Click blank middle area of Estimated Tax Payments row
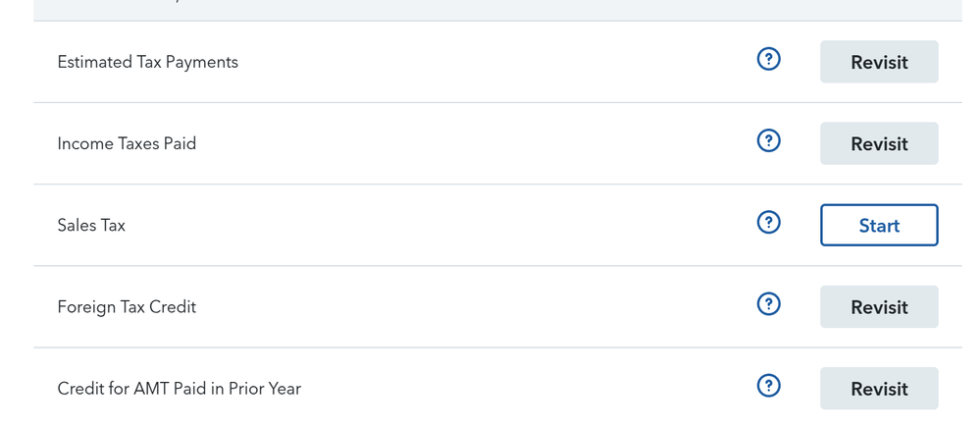The width and height of the screenshot is (980, 427). click(x=493, y=63)
